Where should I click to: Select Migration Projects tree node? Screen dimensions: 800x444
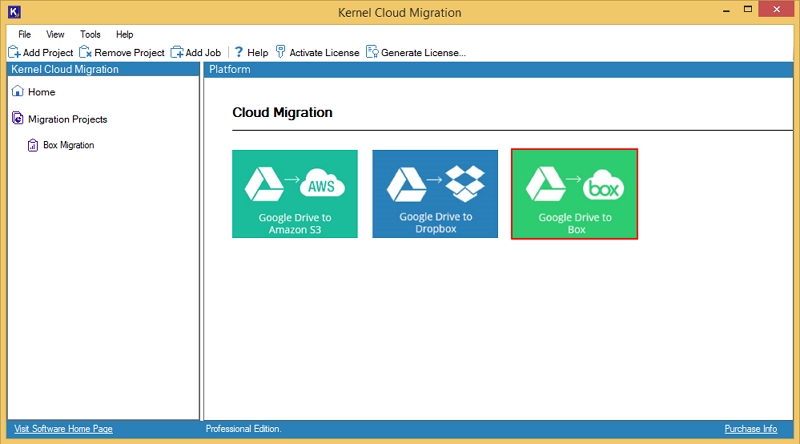coord(67,119)
